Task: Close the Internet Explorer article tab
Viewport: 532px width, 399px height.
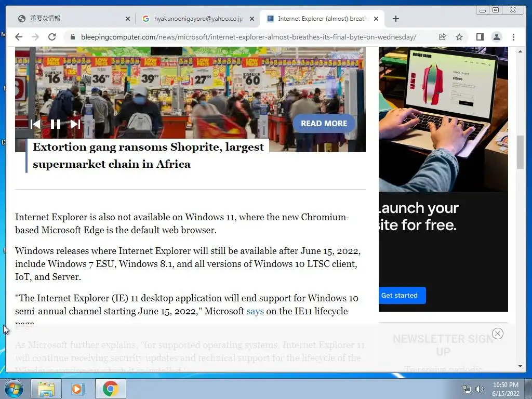Action: point(376,19)
